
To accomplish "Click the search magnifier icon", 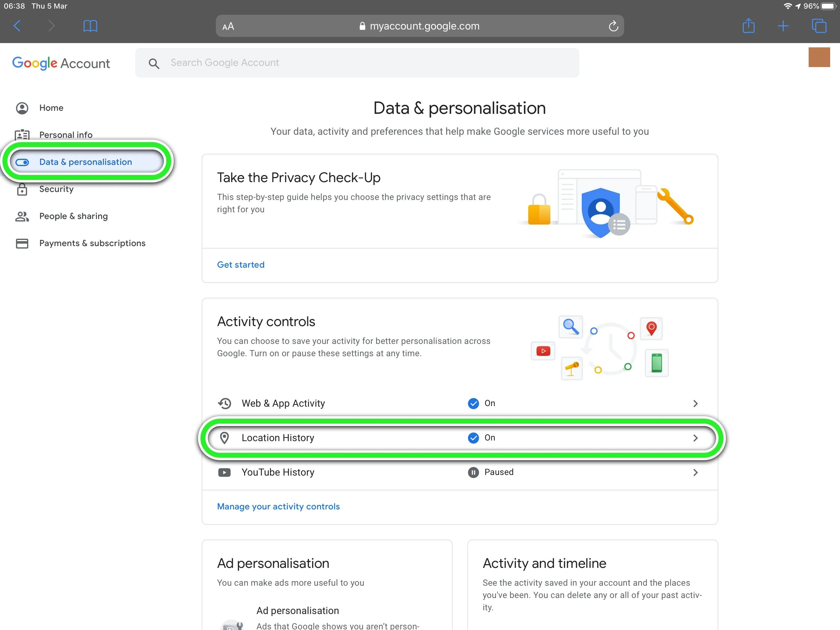I will pos(154,63).
